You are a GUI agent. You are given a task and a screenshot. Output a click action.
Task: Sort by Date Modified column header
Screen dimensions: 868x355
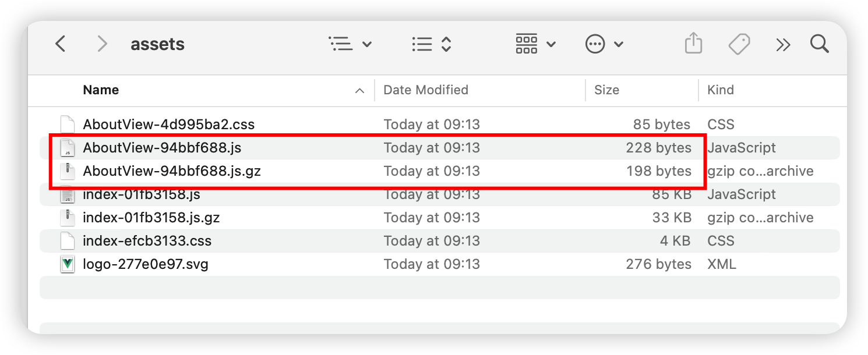point(426,90)
